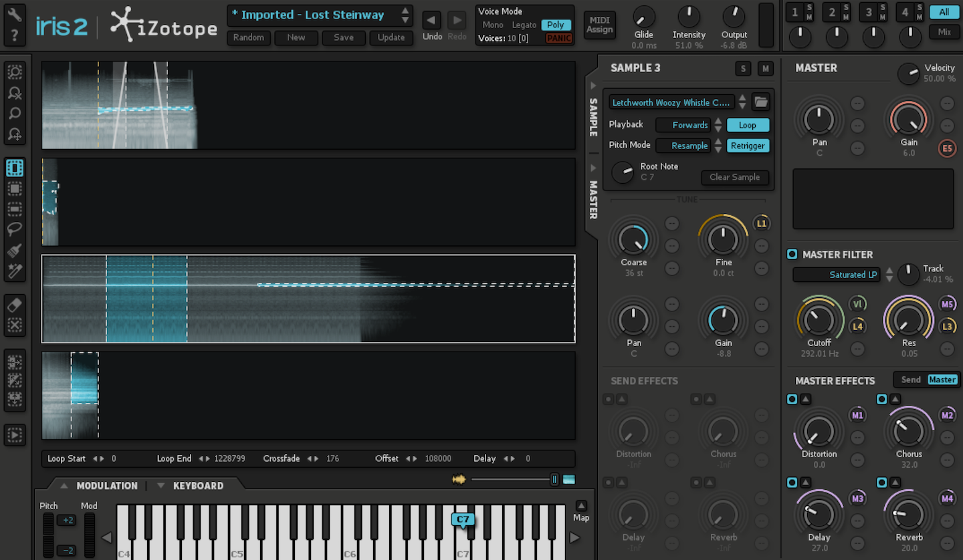Screen dimensions: 963x560
Task: Select the Eraser tool
Action: pos(15,305)
